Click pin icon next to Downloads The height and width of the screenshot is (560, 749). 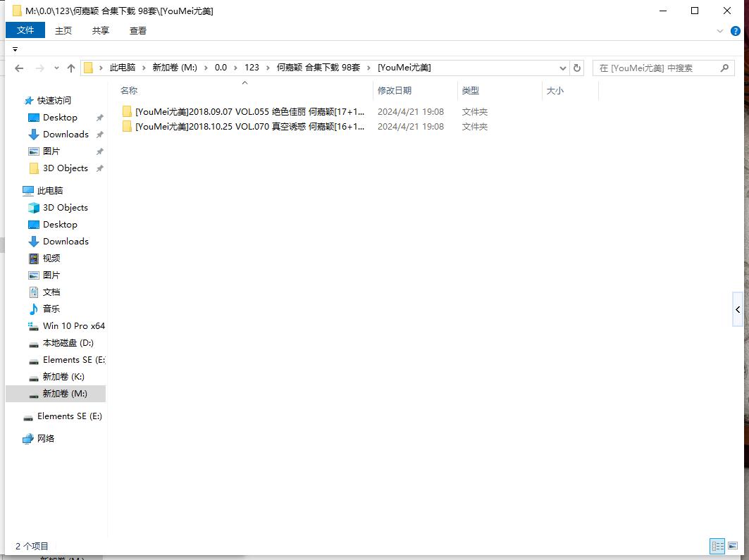click(100, 135)
